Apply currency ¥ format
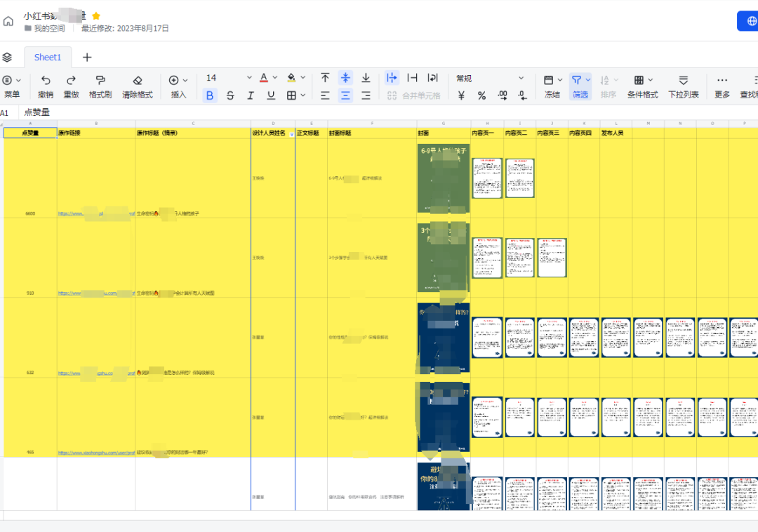This screenshot has height=532, width=758. coord(461,95)
